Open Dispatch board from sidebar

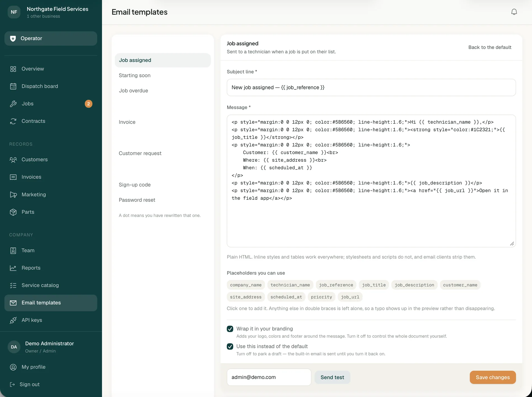pyautogui.click(x=51, y=86)
